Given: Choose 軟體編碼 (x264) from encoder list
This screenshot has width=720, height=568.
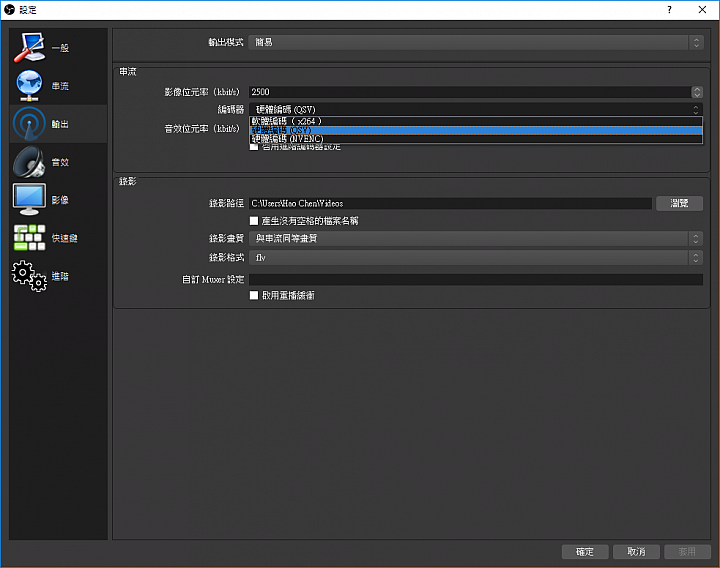Looking at the screenshot, I should click(x=476, y=121).
